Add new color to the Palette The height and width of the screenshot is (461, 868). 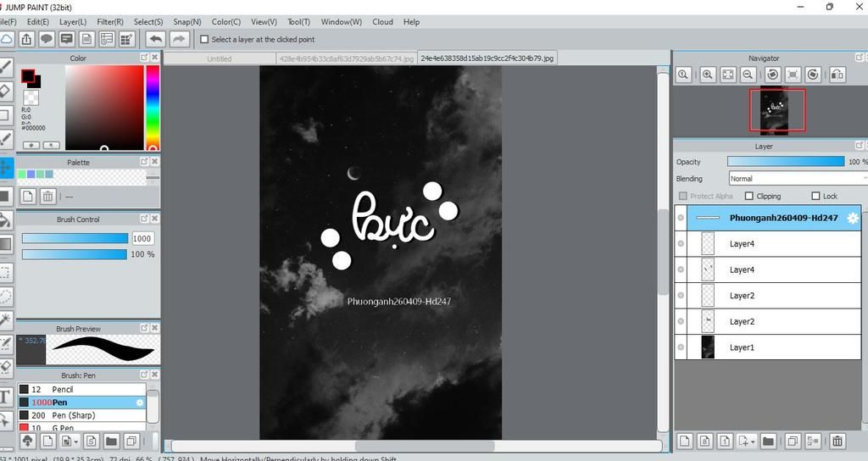[28, 196]
